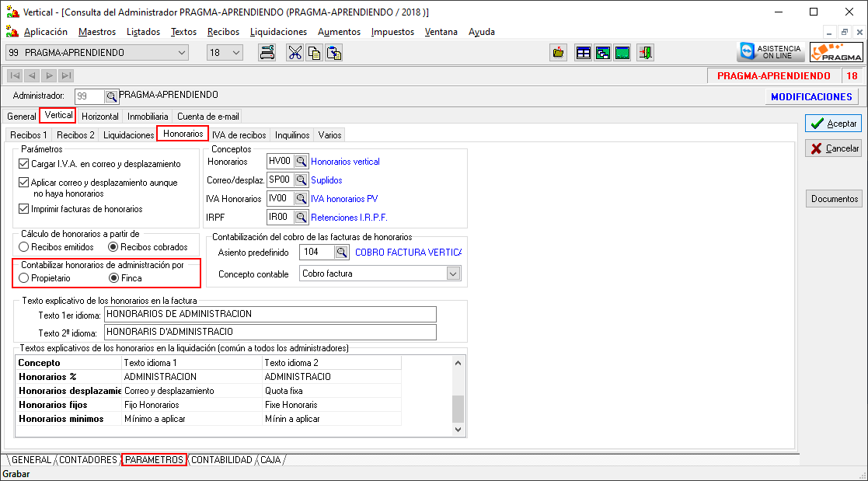Screen dimensions: 868x481
Task: Click the printer icon in toolbar
Action: click(x=267, y=53)
